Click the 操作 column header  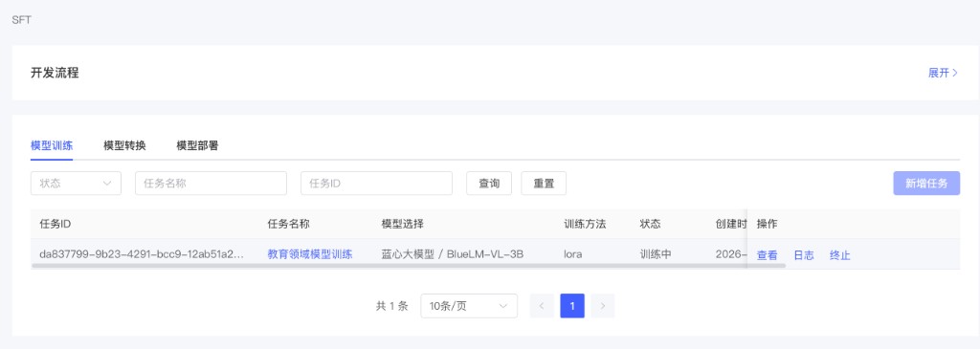tap(768, 224)
